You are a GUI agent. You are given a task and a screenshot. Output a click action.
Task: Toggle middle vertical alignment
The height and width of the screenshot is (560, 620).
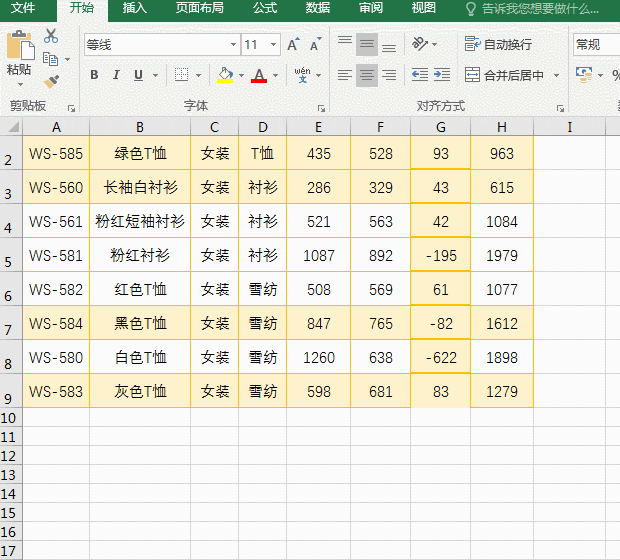(x=367, y=44)
